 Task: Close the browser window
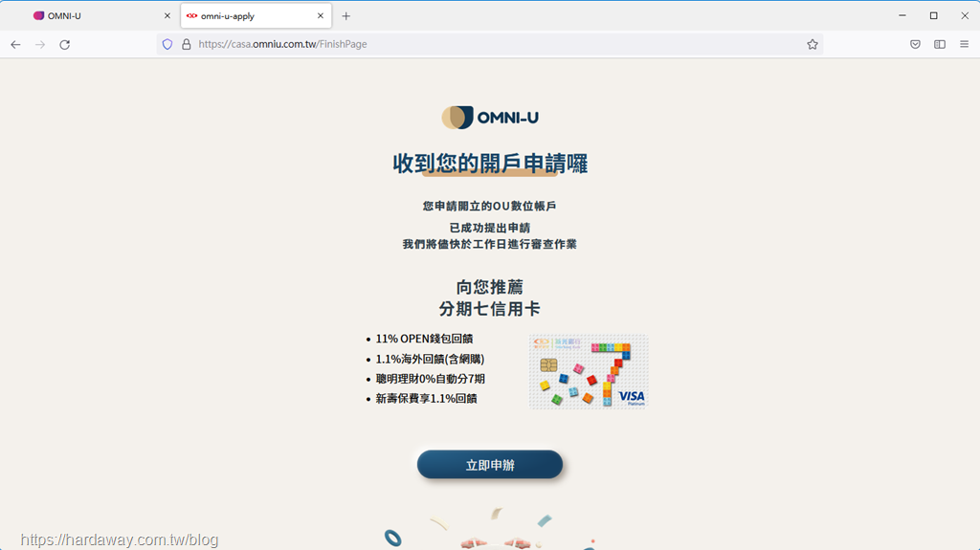coord(965,15)
